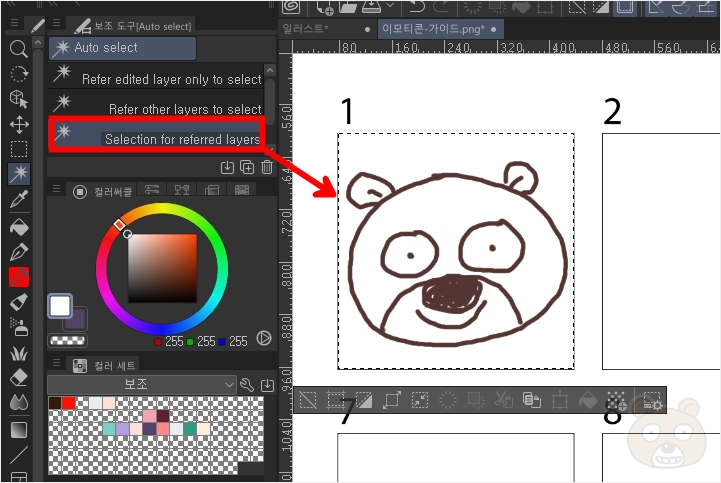Select the Pen tool
The image size is (721, 483).
(19, 252)
